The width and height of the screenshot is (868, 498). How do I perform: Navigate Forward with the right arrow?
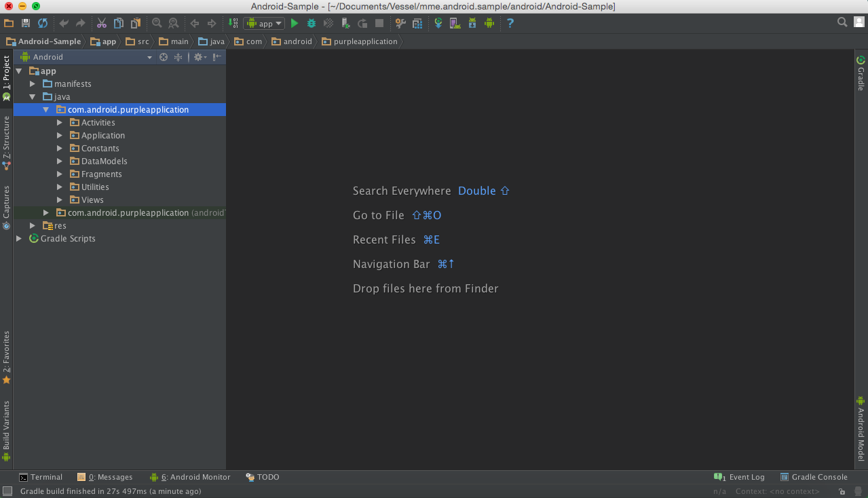click(212, 23)
